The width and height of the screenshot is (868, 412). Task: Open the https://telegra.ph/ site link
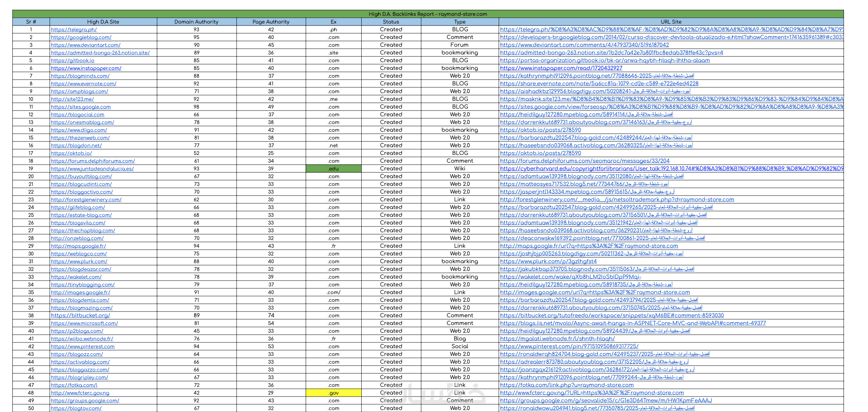(74, 29)
